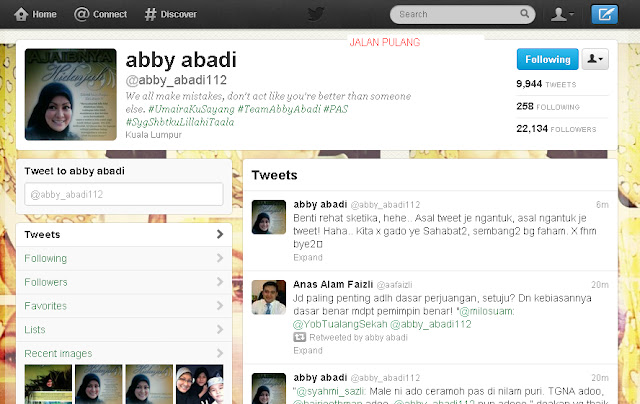Open the Connect @ icon
Image resolution: width=640 pixels, height=404 pixels.
[x=81, y=14]
